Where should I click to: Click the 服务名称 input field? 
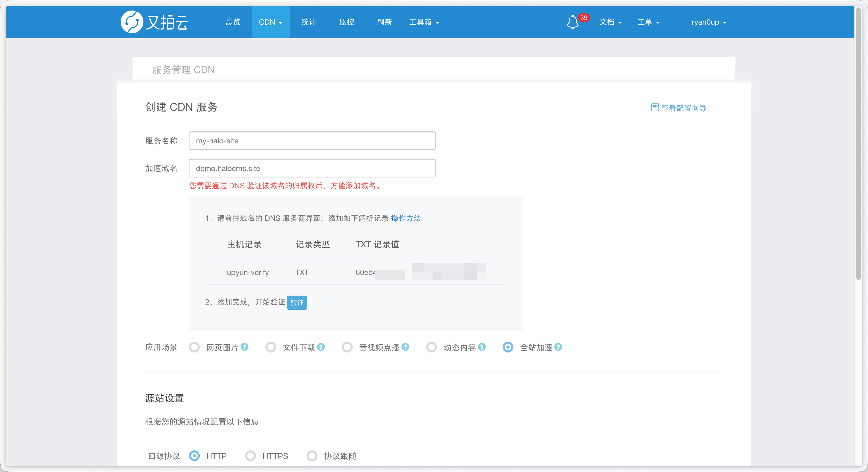coord(312,140)
